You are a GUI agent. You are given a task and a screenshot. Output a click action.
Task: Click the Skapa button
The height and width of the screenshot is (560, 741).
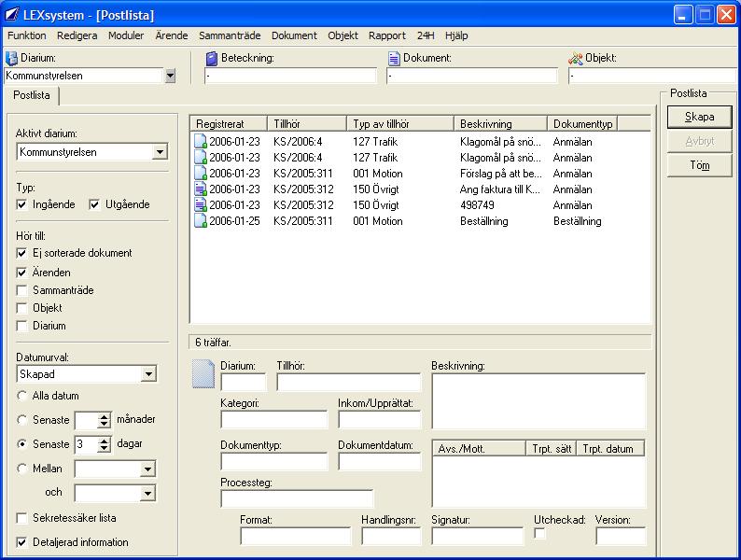coord(699,117)
